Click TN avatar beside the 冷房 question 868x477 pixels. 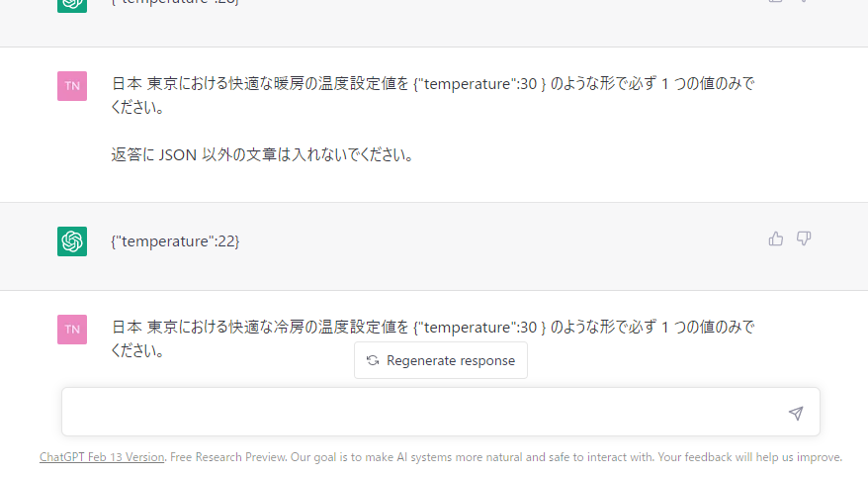[72, 330]
